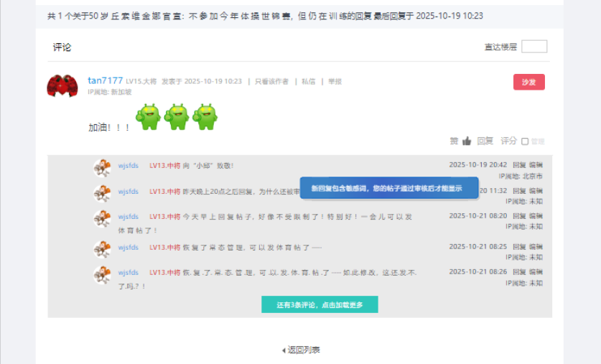Click the thumbs-up 赞 icon under tan7177's post

(x=467, y=141)
